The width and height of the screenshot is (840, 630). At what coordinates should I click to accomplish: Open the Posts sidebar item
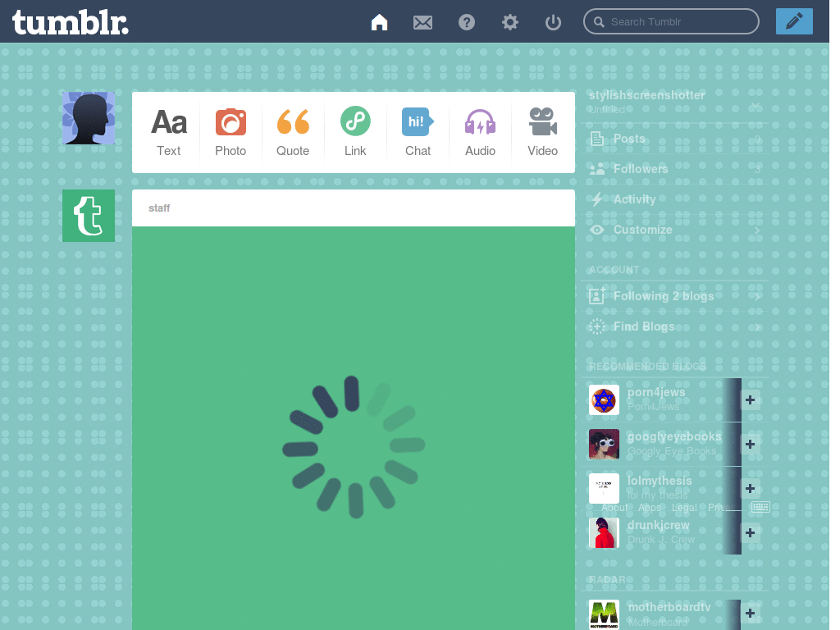click(675, 139)
